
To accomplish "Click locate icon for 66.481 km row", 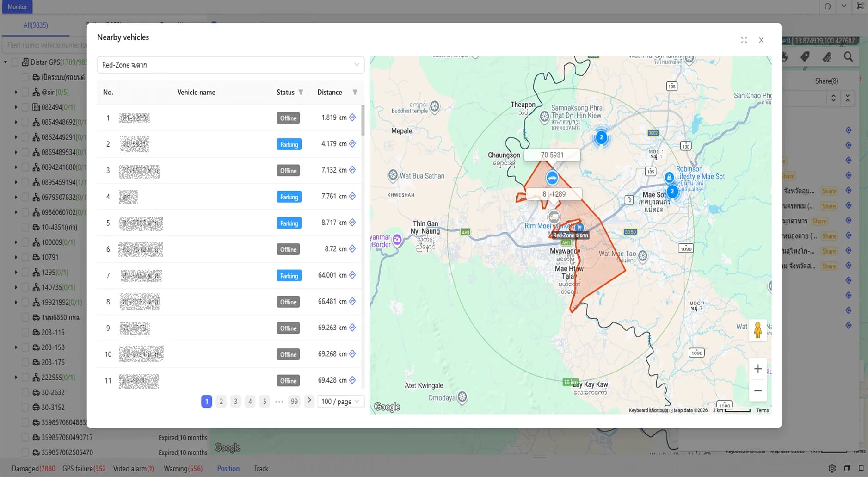I will (x=352, y=301).
